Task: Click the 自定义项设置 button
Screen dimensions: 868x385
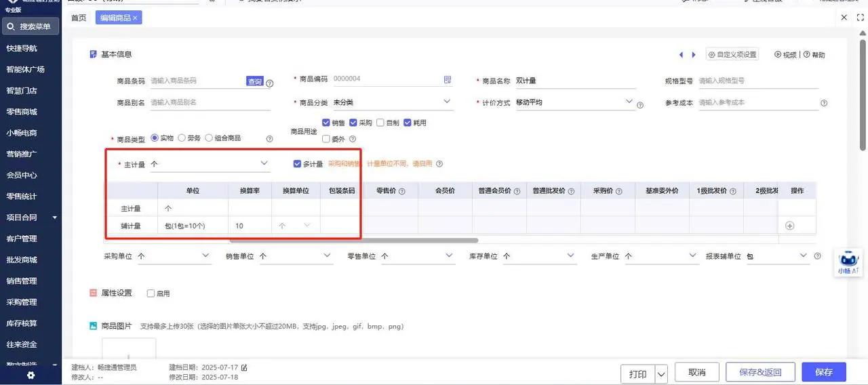Action: [x=732, y=55]
